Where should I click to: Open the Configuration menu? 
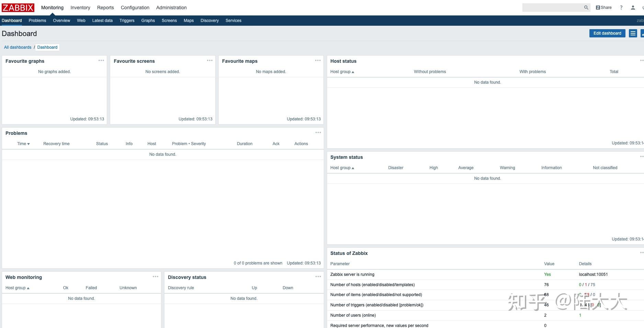pos(135,8)
